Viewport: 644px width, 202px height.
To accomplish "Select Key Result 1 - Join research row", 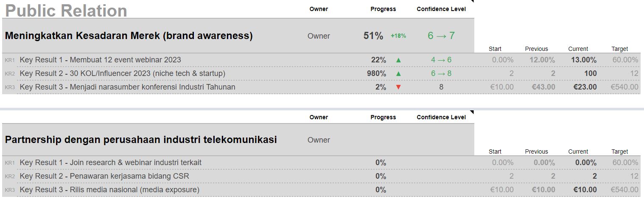I will tap(111, 163).
